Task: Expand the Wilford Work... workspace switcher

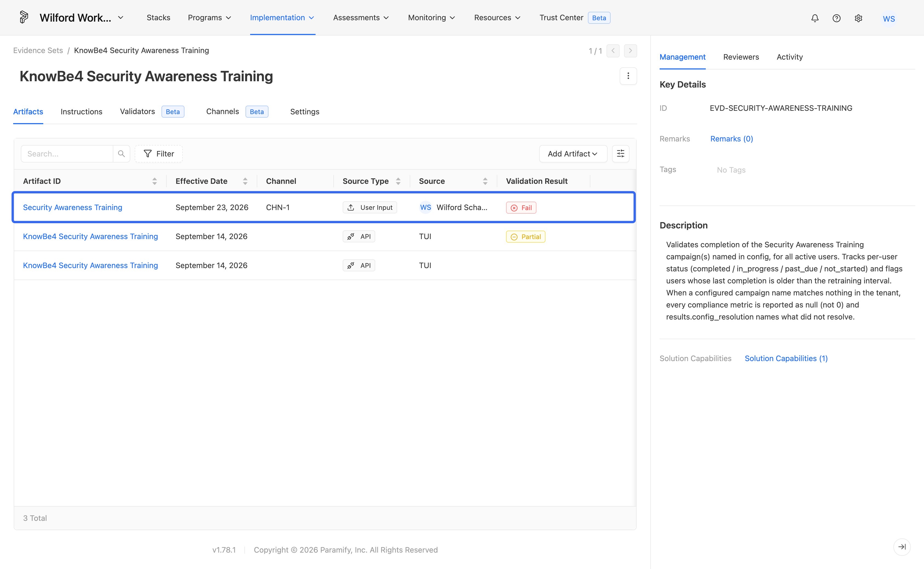Action: tap(82, 18)
